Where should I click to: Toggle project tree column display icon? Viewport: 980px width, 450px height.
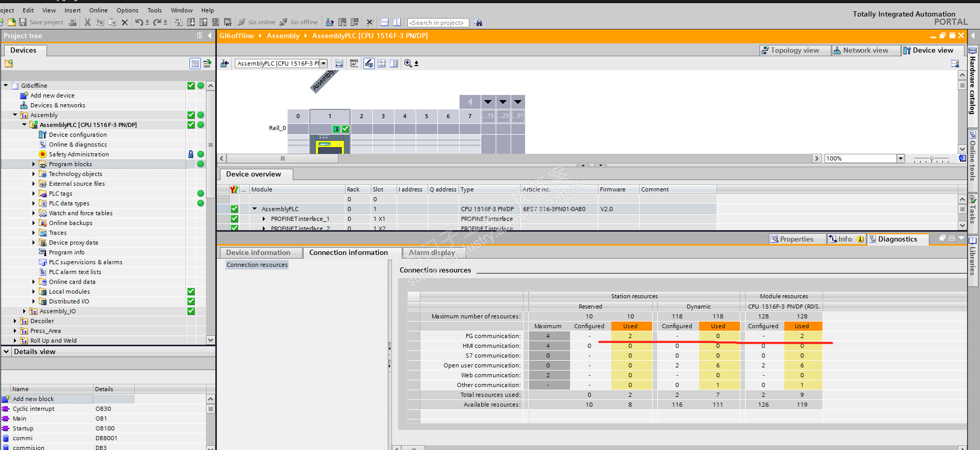click(x=200, y=36)
